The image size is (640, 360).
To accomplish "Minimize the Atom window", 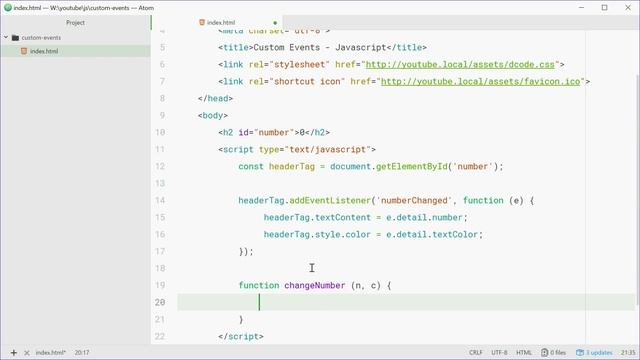I will [x=582, y=7].
